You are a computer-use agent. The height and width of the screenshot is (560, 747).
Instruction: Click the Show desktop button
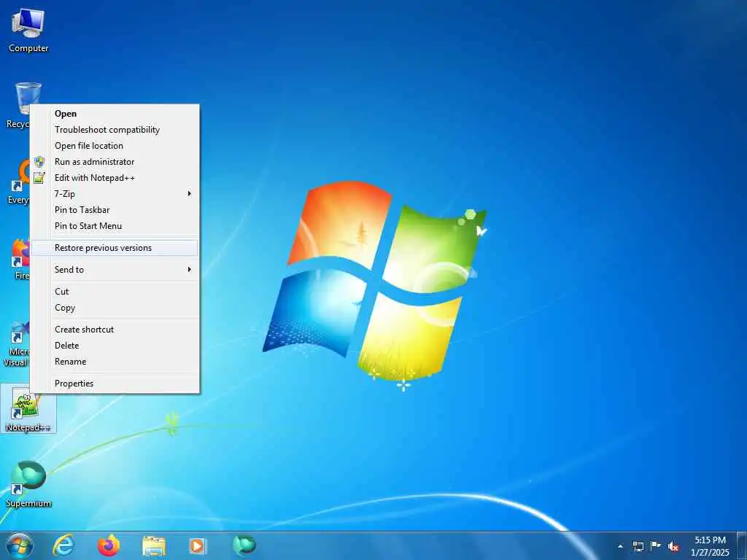pos(741,546)
